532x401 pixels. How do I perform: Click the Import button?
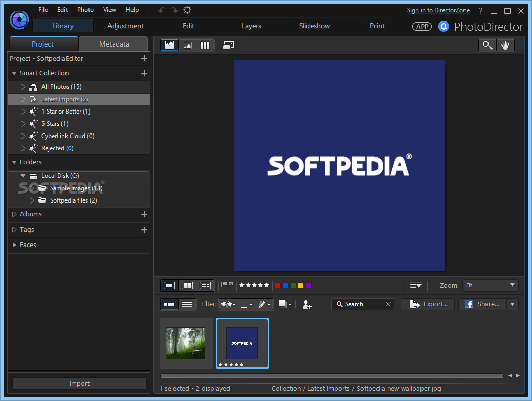coord(79,384)
